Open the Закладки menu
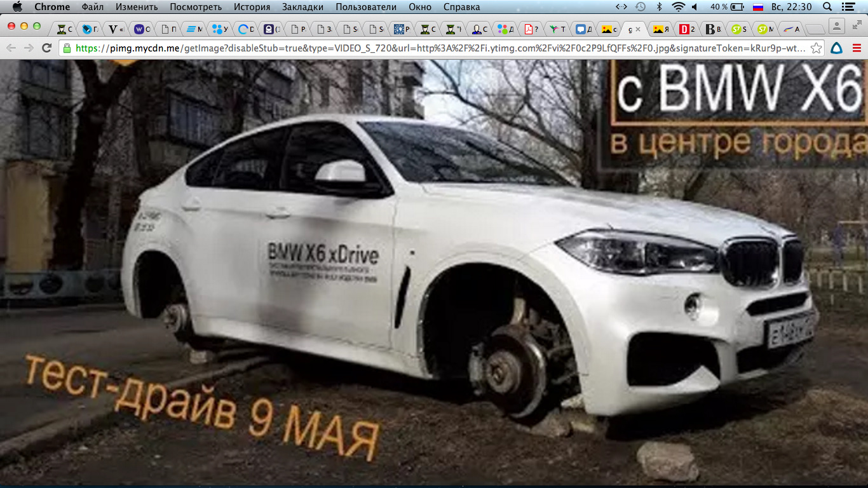868x488 pixels. click(302, 7)
